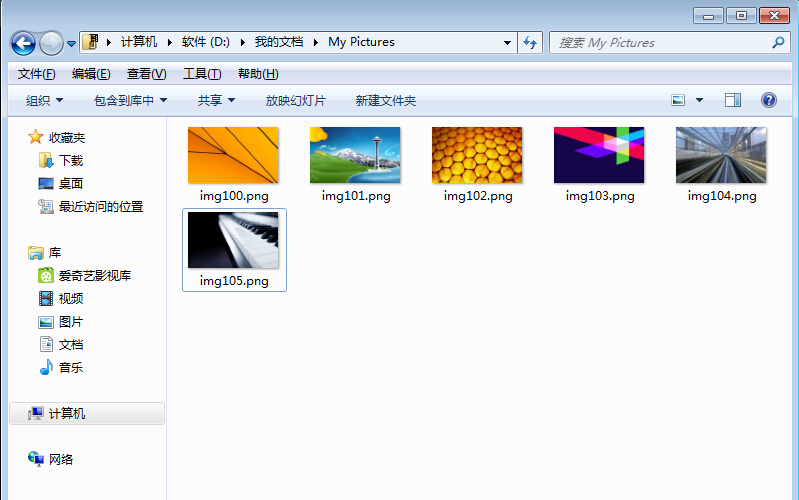This screenshot has height=500, width=799.
Task: Click the 新建文件夹 new folder button
Action: (x=385, y=100)
